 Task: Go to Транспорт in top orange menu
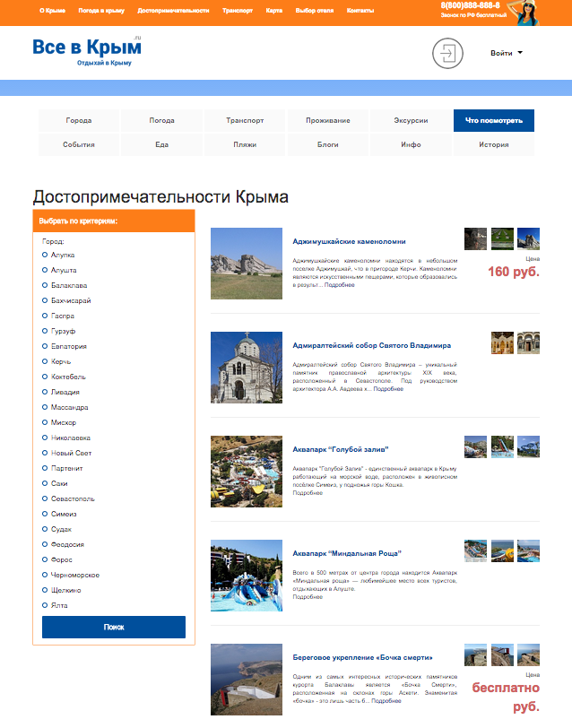[x=238, y=10]
